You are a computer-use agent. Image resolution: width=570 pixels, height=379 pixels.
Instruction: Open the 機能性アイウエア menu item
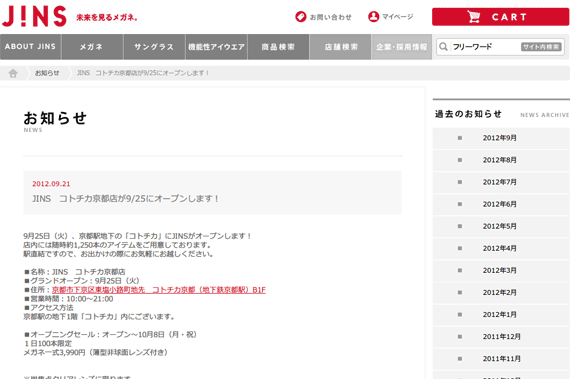click(x=217, y=47)
